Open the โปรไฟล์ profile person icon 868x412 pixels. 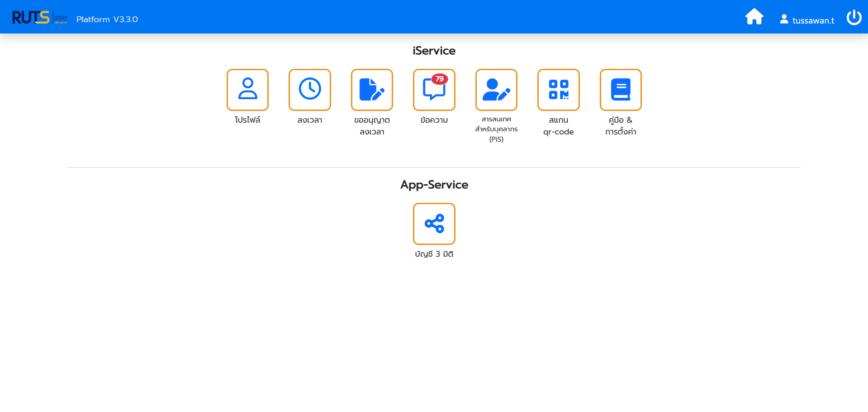point(247,90)
